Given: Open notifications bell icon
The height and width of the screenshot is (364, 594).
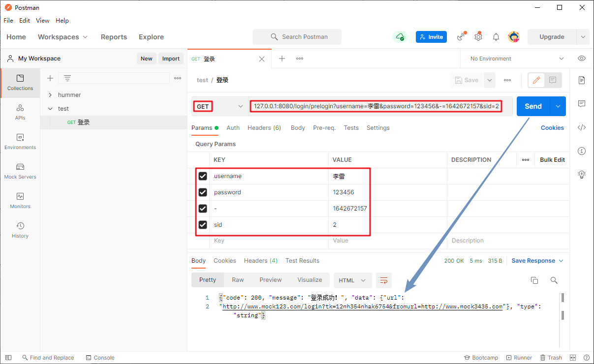Looking at the screenshot, I should click(496, 37).
